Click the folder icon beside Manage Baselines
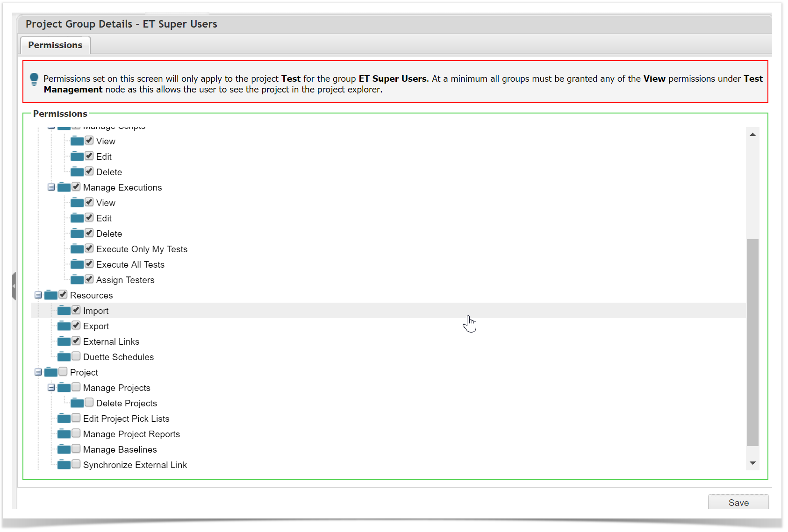Screen dimensions: 788x532 (64, 450)
